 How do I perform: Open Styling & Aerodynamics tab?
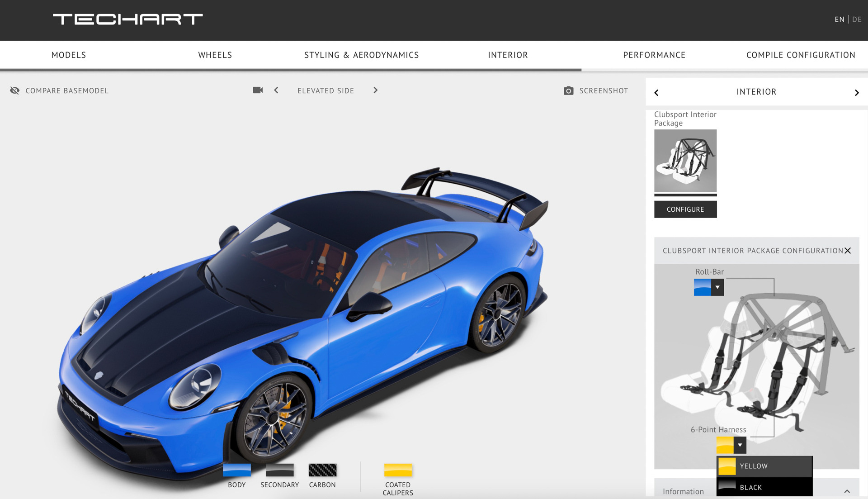coord(362,55)
